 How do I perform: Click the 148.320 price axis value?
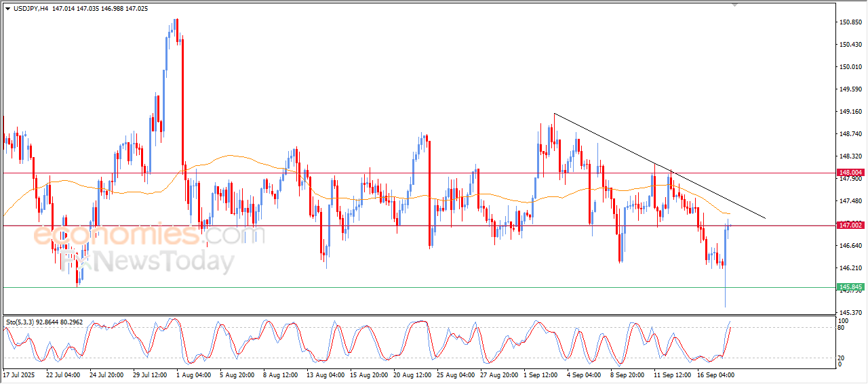(850, 156)
